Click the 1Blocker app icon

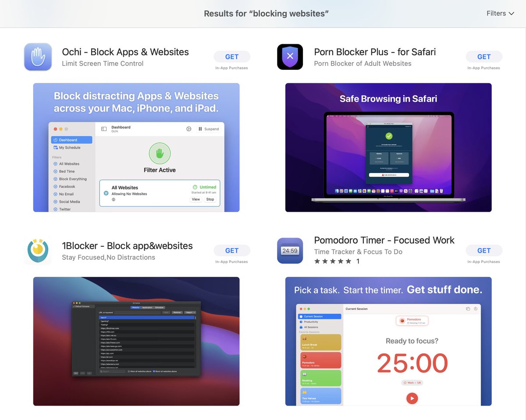coord(38,251)
